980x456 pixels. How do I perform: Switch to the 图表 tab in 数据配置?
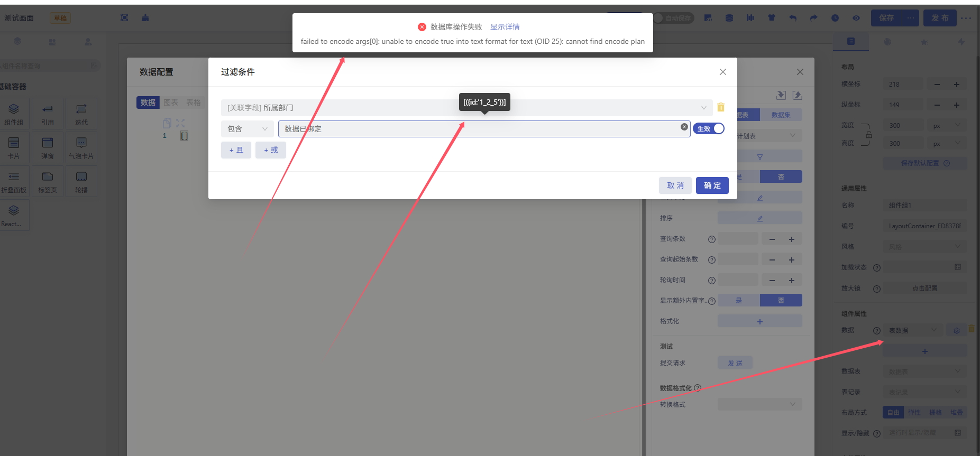[171, 103]
